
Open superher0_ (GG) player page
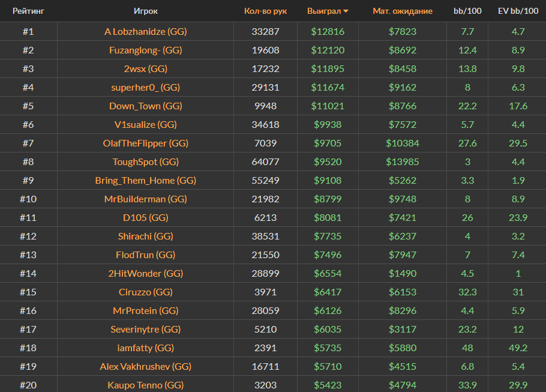(146, 87)
